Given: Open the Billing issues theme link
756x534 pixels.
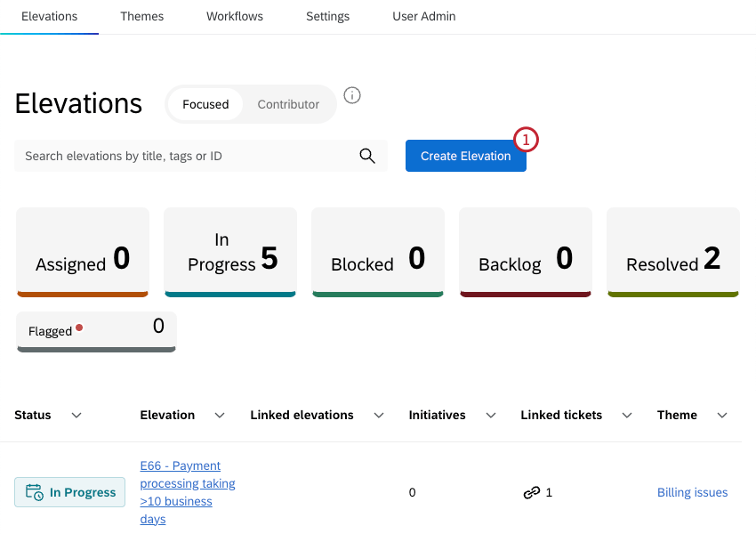Looking at the screenshot, I should tap(692, 491).
